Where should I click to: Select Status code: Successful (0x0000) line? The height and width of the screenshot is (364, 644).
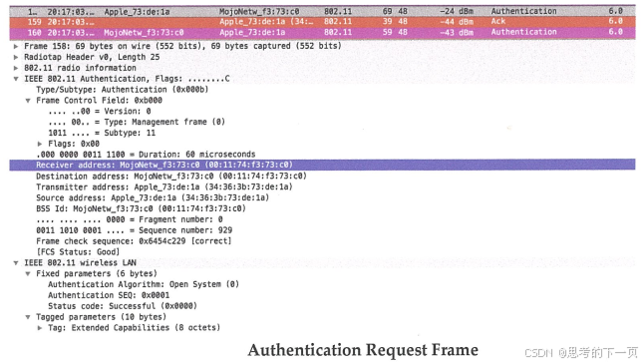point(123,306)
